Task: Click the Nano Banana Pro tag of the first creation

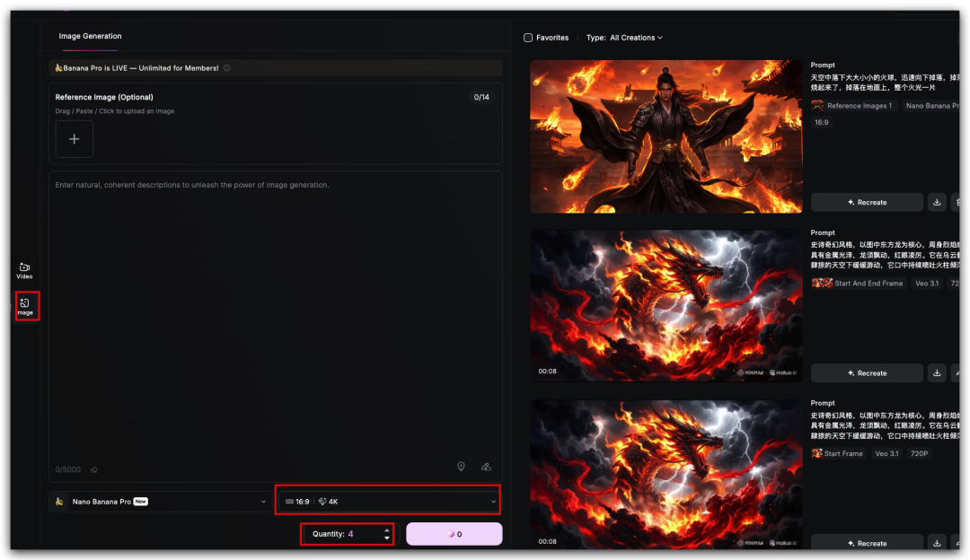Action: click(931, 106)
